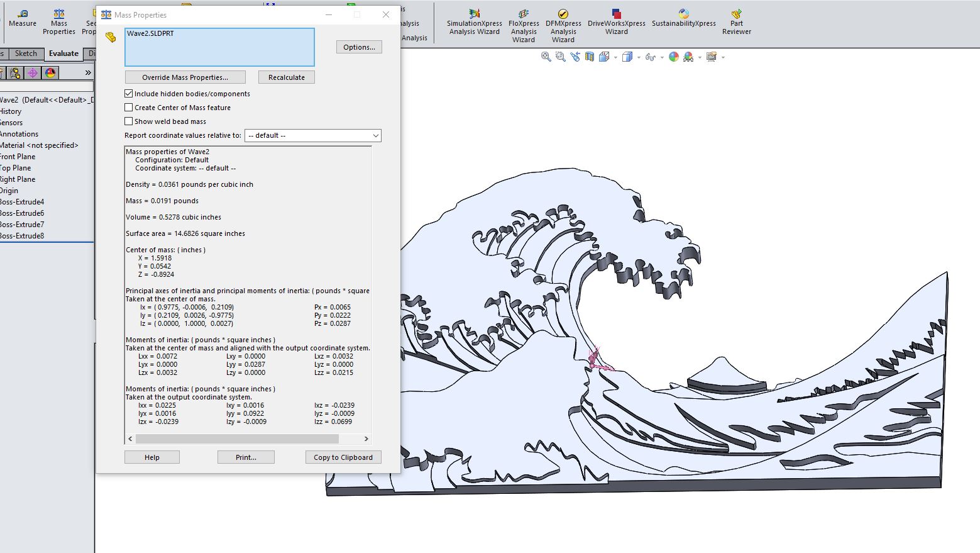Click Section View icon
This screenshot has height=553, width=980.
(x=589, y=57)
